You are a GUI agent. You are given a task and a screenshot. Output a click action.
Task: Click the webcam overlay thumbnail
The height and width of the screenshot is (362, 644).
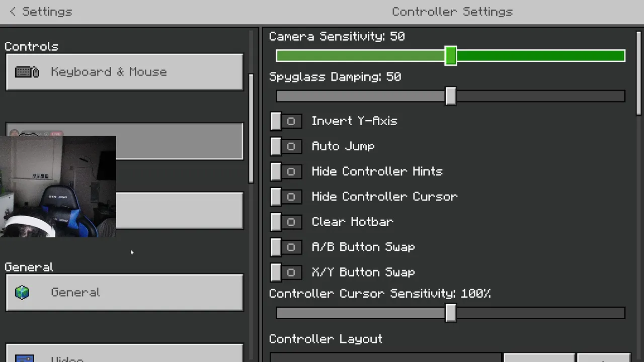click(58, 186)
